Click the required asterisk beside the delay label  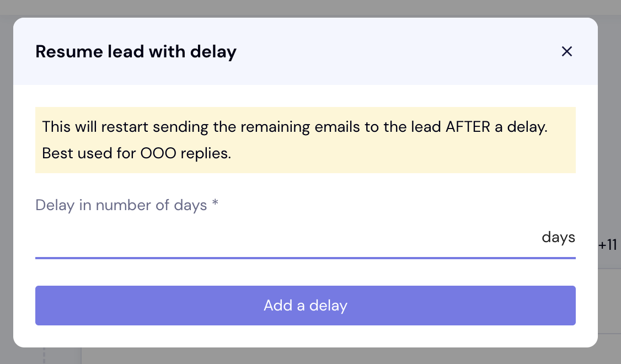(x=216, y=205)
